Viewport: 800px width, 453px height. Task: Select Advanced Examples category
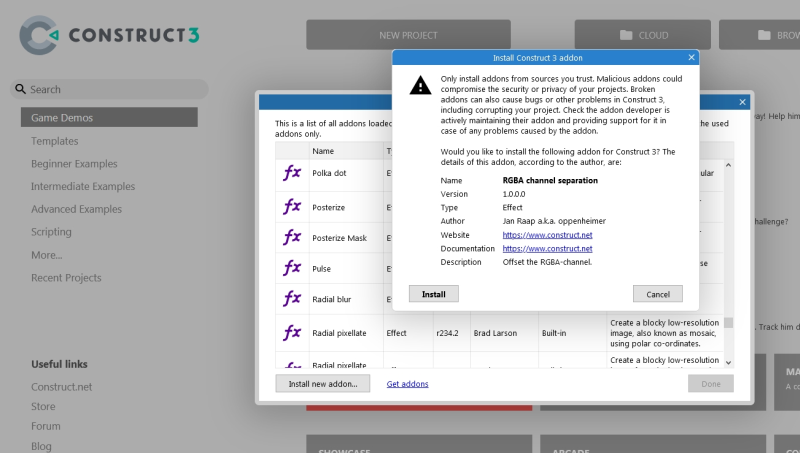[x=76, y=209]
